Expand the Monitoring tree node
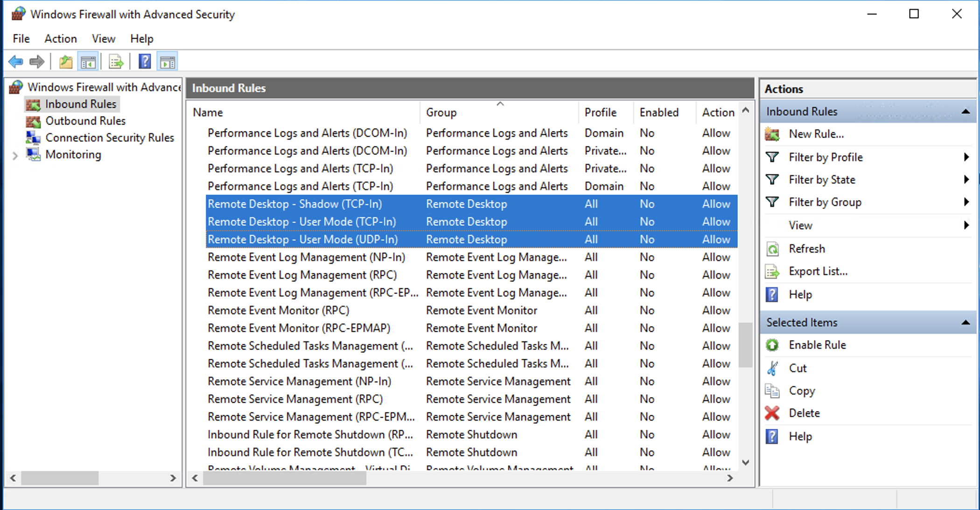Viewport: 980px width, 510px height. point(15,156)
